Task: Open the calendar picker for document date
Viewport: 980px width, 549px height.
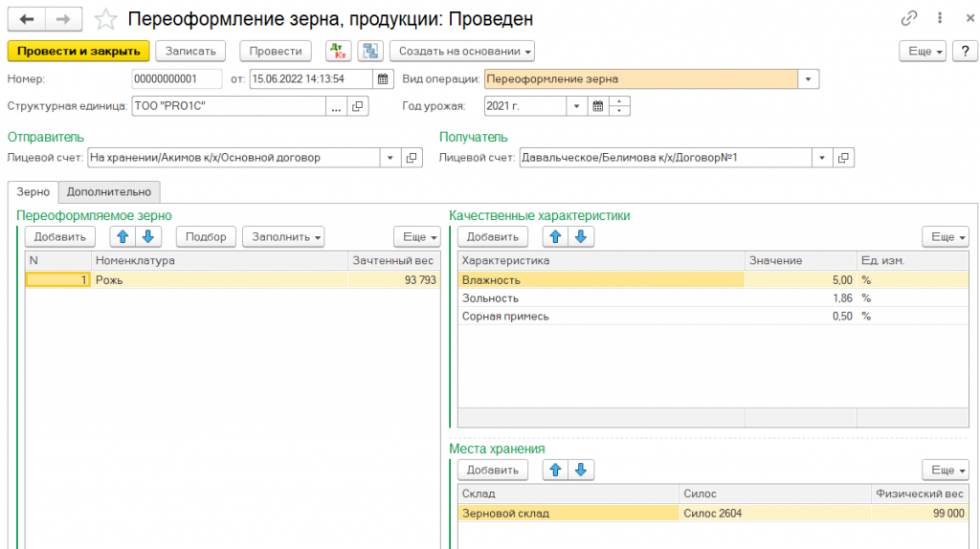Action: coord(383,79)
